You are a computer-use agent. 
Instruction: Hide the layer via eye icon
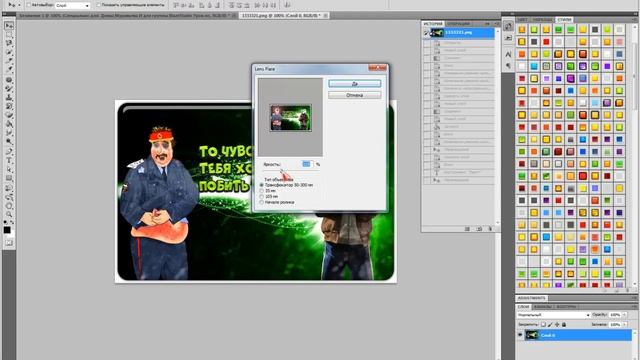pos(520,336)
